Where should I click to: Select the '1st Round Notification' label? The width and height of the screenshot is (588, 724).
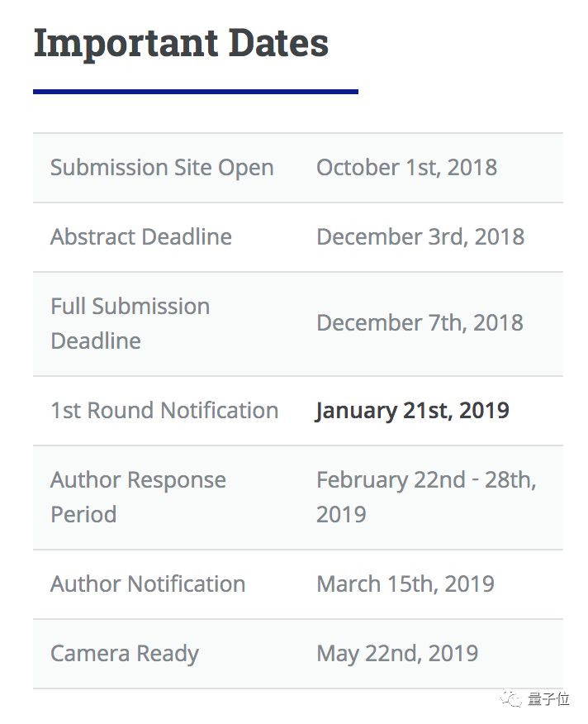coord(164,411)
